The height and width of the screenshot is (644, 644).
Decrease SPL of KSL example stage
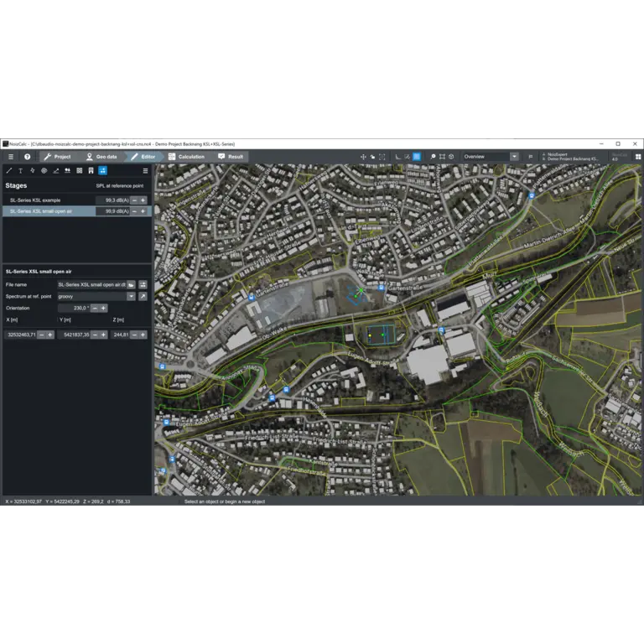(134, 200)
